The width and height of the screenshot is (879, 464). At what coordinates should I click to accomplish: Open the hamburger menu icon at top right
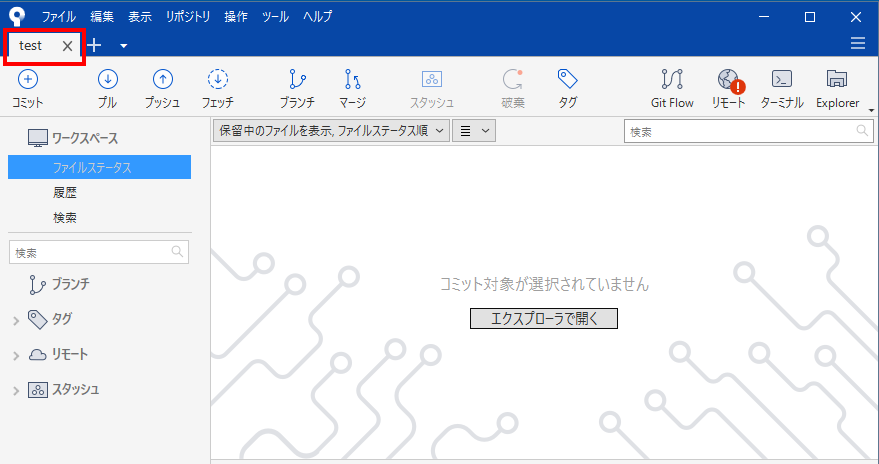858,43
